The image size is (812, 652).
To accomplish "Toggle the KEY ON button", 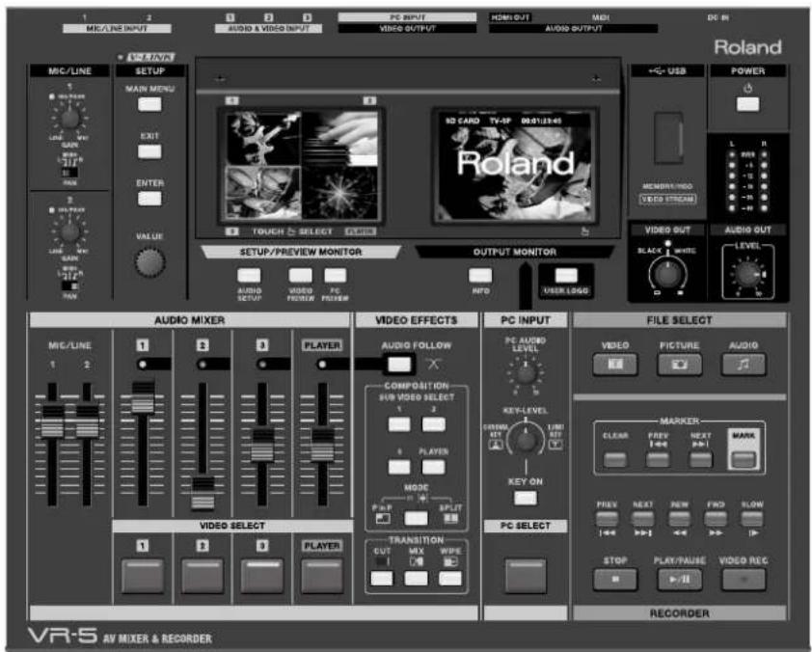I will (x=526, y=498).
